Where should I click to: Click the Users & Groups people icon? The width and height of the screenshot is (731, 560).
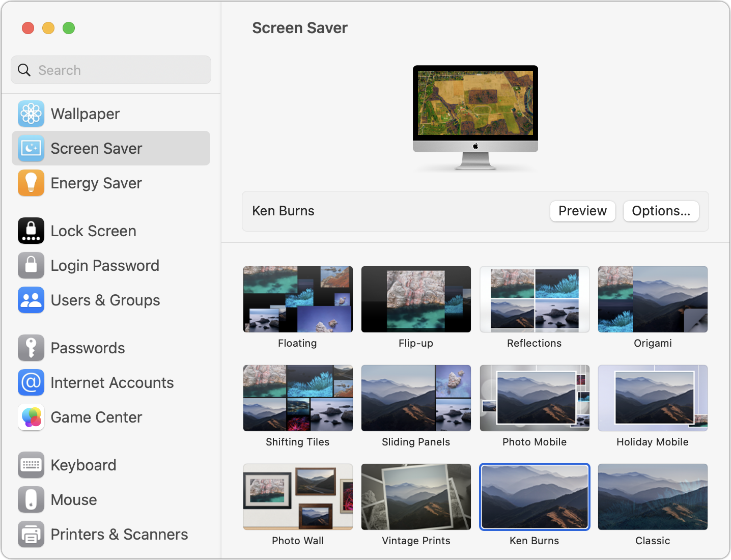(31, 300)
